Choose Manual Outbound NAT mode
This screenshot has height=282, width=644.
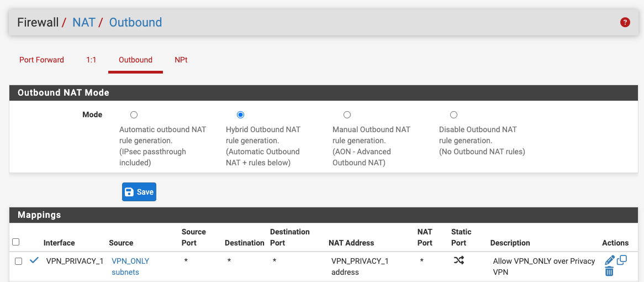(x=347, y=114)
